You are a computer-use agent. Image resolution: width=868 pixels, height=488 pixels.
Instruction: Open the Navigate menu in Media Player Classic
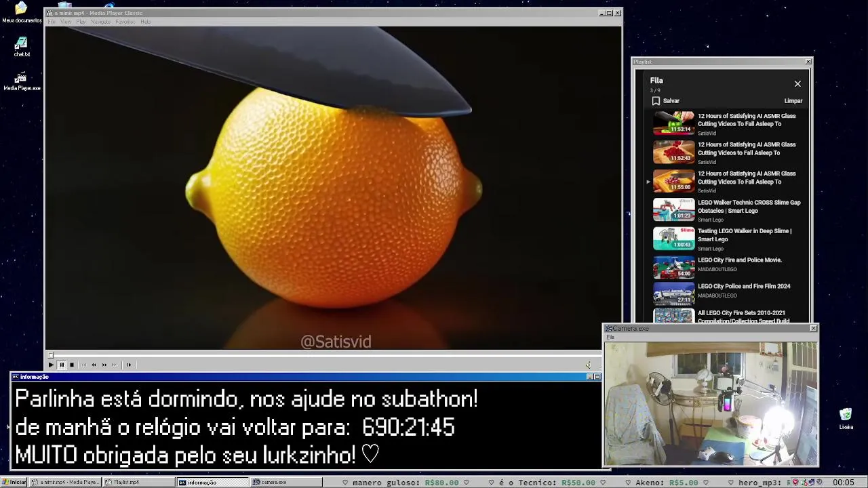coord(100,22)
